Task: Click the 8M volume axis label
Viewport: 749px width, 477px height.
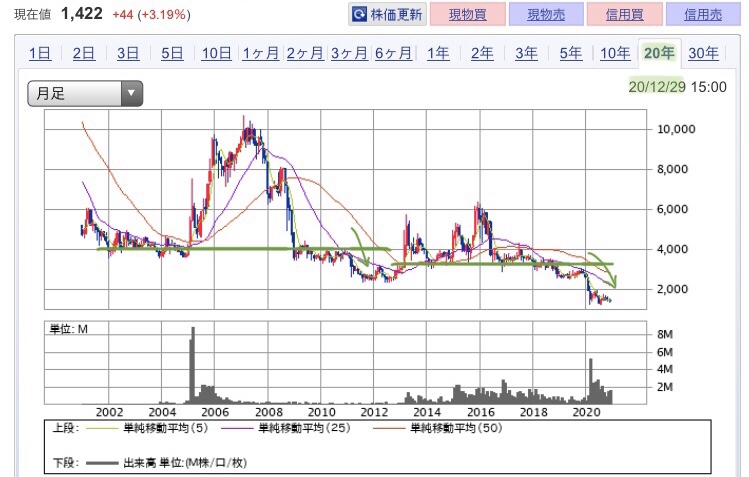Action: 665,334
